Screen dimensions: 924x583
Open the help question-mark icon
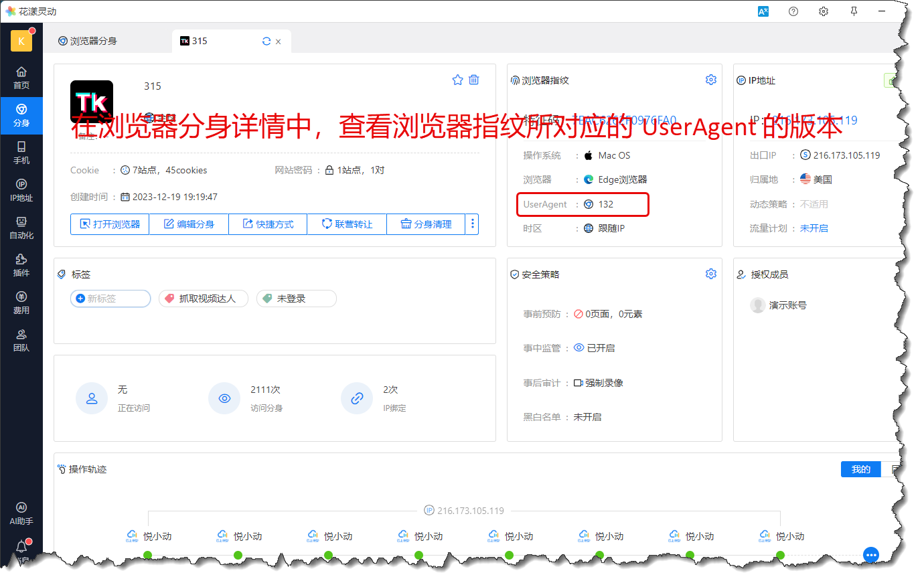coord(793,11)
